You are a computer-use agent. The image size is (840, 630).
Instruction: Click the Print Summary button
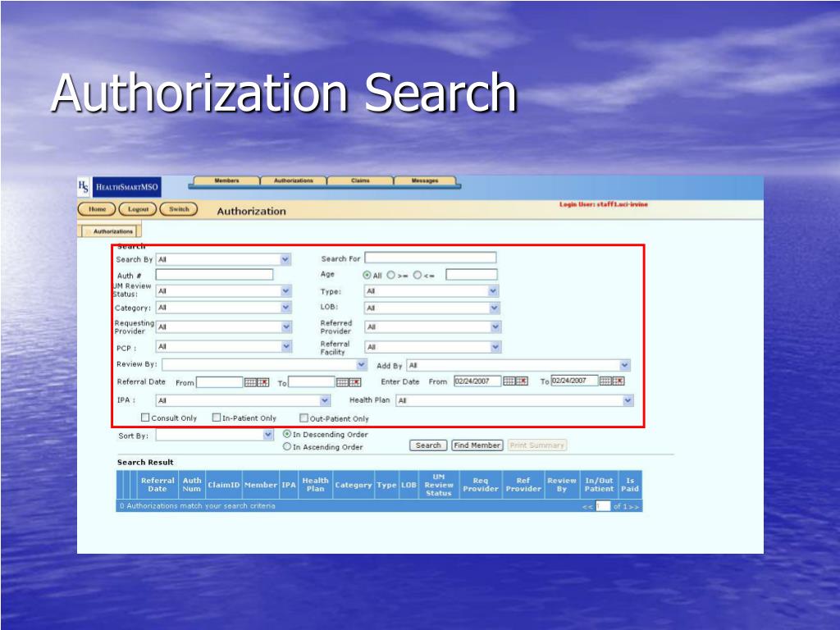tap(536, 445)
